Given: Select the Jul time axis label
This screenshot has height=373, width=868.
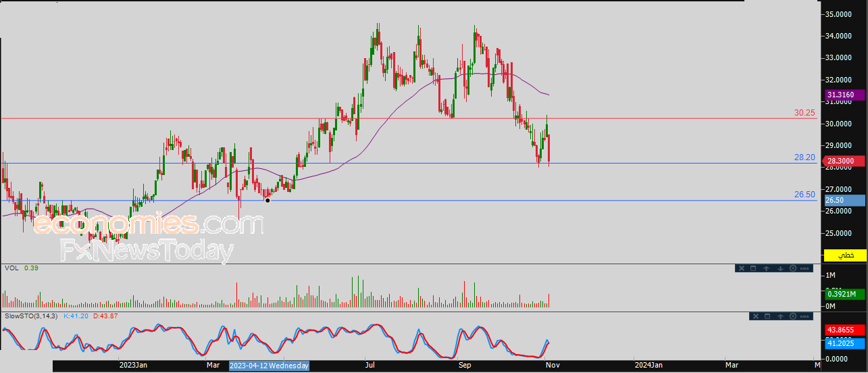Looking at the screenshot, I should (x=370, y=365).
